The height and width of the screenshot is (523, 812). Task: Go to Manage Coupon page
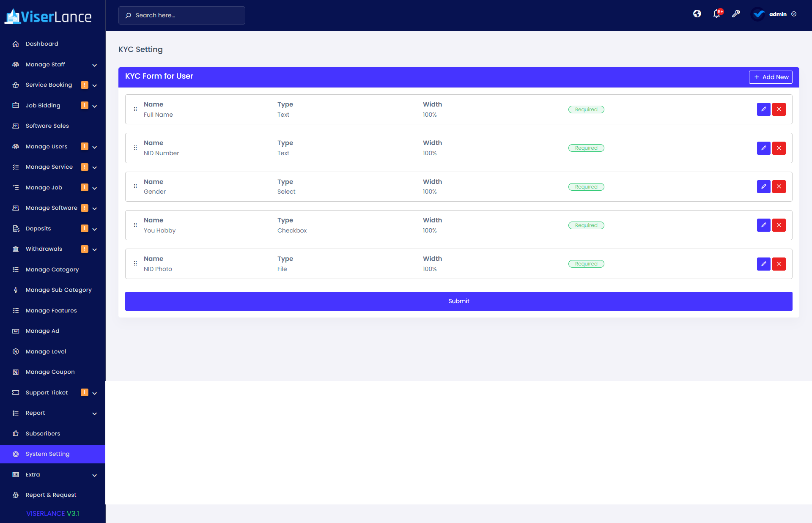click(x=50, y=372)
